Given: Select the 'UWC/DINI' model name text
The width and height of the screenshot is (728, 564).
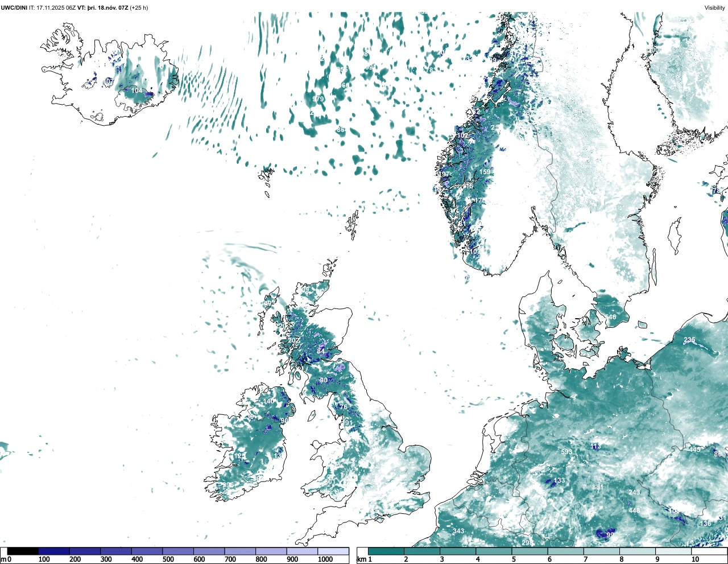Looking at the screenshot, I should (14, 8).
